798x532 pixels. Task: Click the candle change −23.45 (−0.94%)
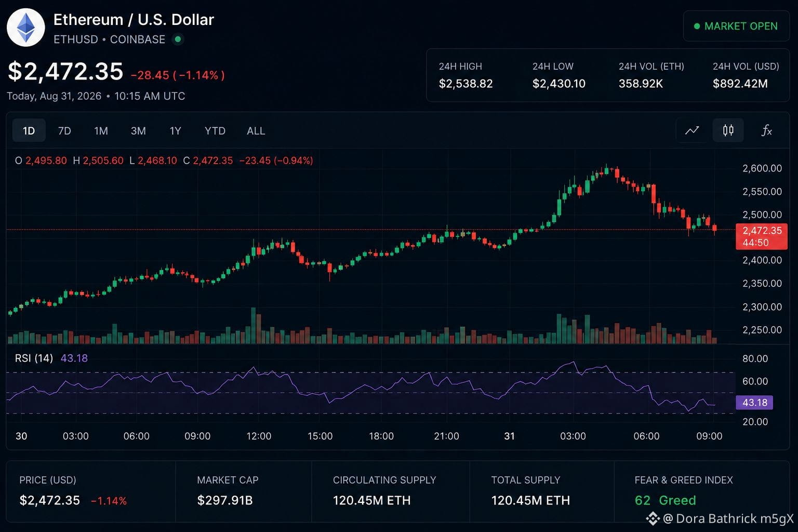276,161
